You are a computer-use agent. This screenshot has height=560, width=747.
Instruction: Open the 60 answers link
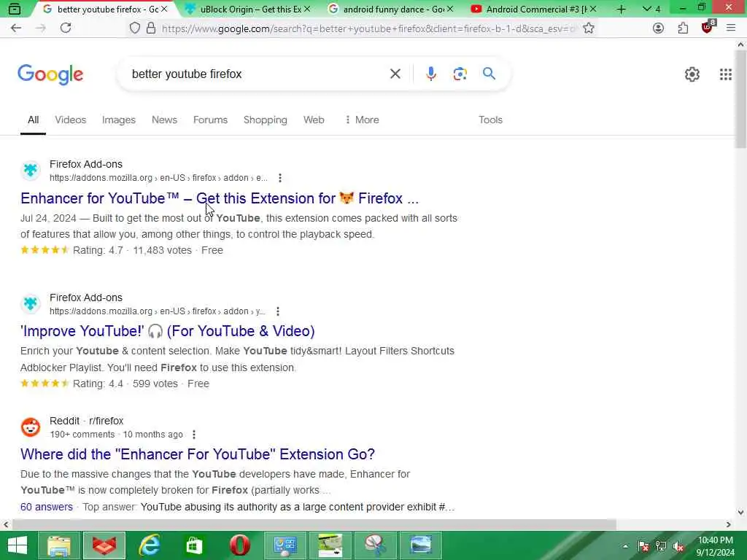tap(47, 507)
